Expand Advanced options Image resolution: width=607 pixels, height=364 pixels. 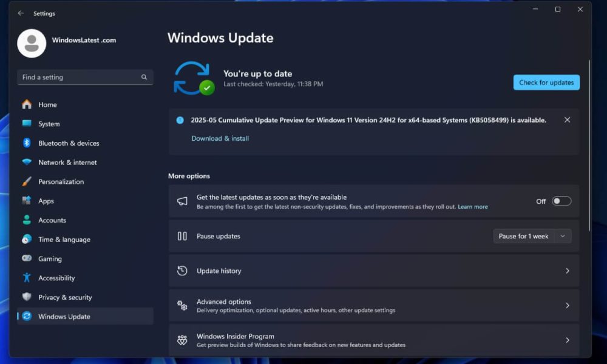click(373, 305)
